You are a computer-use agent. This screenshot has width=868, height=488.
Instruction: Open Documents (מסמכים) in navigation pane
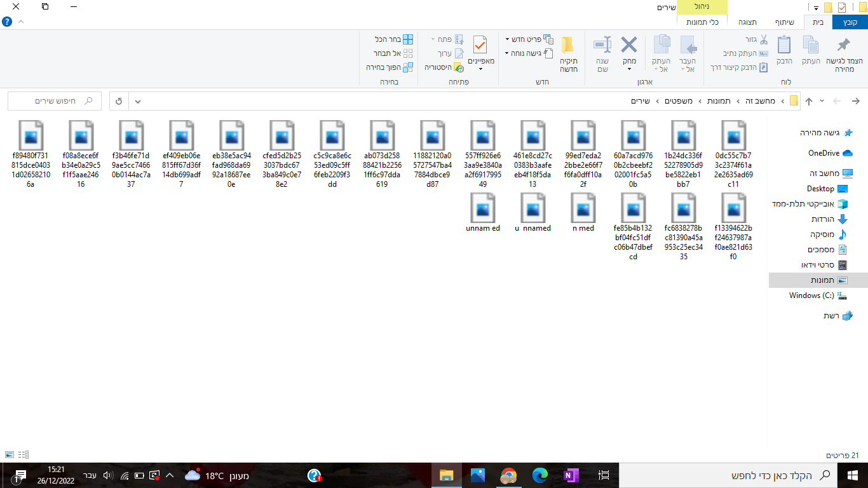827,250
